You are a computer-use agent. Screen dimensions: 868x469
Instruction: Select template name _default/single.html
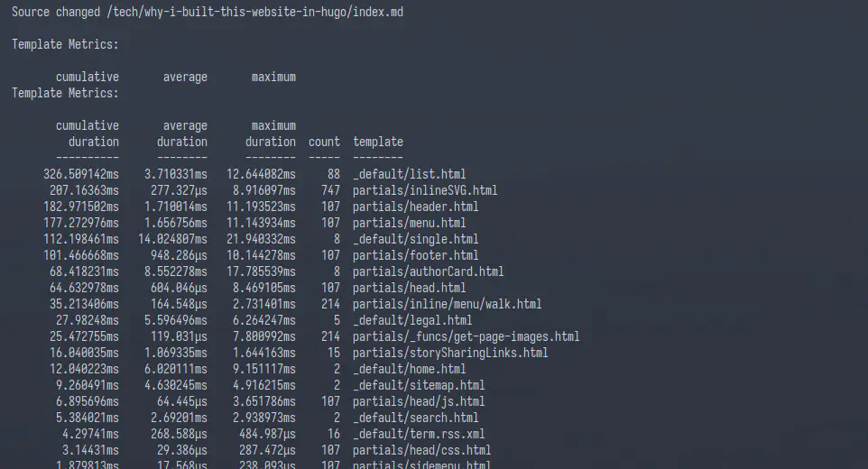click(x=416, y=239)
